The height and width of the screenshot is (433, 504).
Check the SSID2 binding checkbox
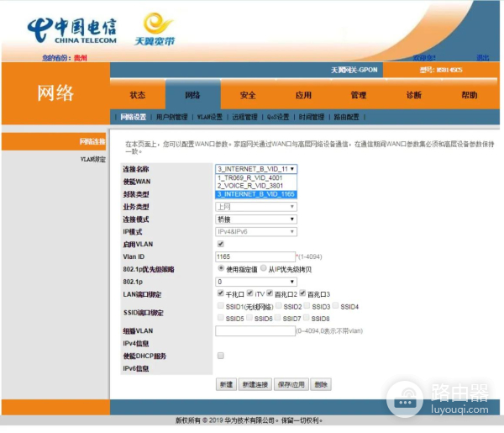(x=276, y=307)
